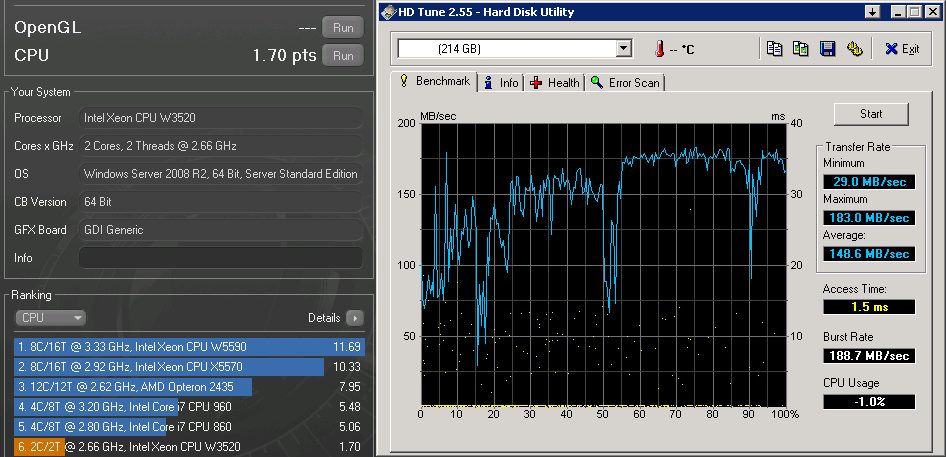Click the Details arrow button in Ranking
This screenshot has height=457, width=946.
click(355, 318)
